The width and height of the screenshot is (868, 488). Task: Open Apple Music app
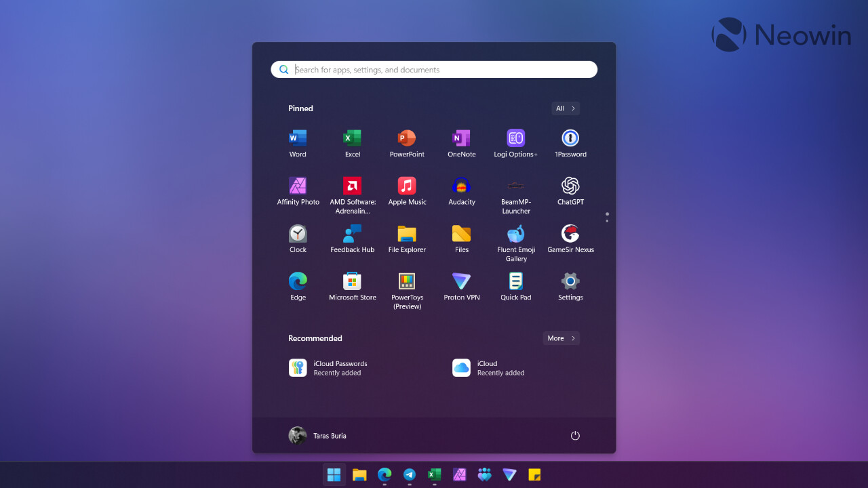pyautogui.click(x=407, y=192)
